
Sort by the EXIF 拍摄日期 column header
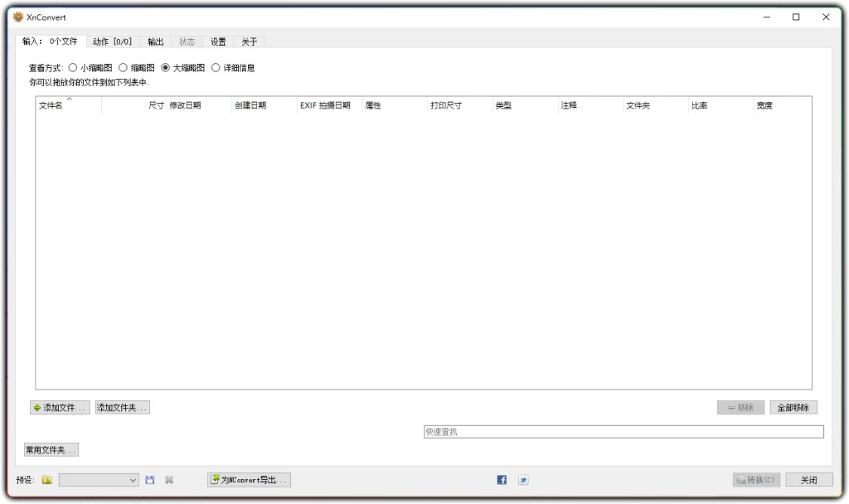(329, 105)
